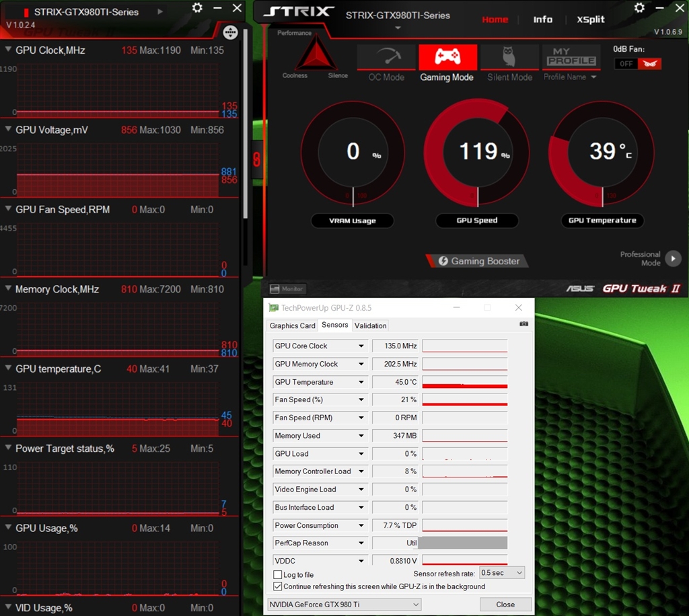
Task: Click Close button in GPU-Z
Action: point(505,604)
